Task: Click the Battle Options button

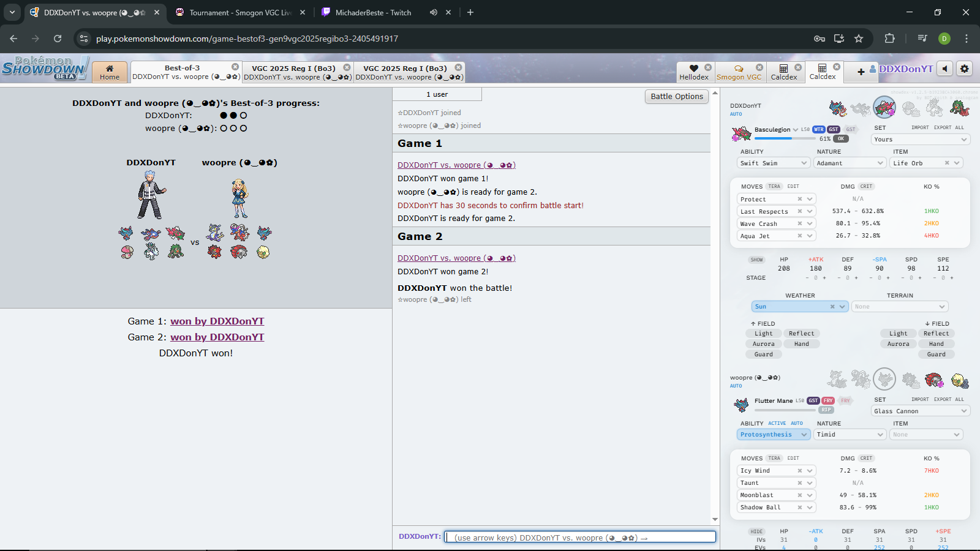Action: [x=677, y=96]
